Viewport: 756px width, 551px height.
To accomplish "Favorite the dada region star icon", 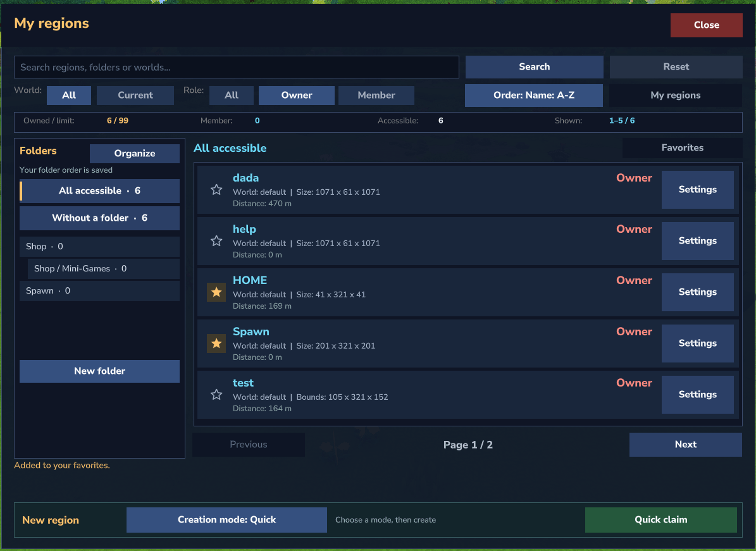I will (216, 190).
